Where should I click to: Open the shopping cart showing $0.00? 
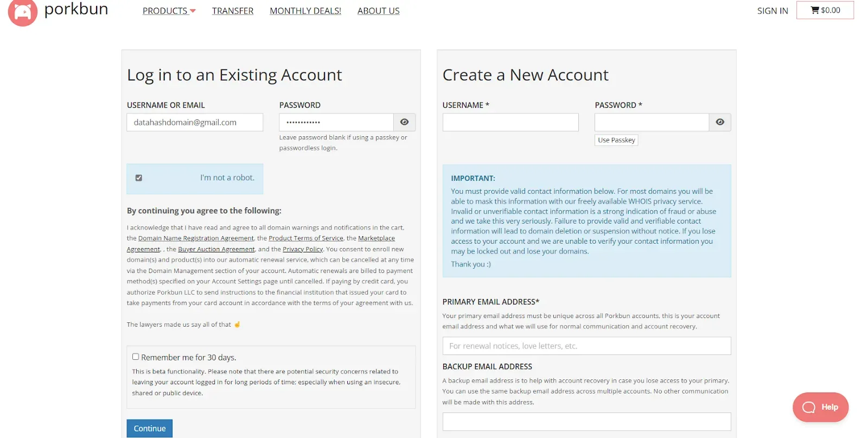[825, 10]
